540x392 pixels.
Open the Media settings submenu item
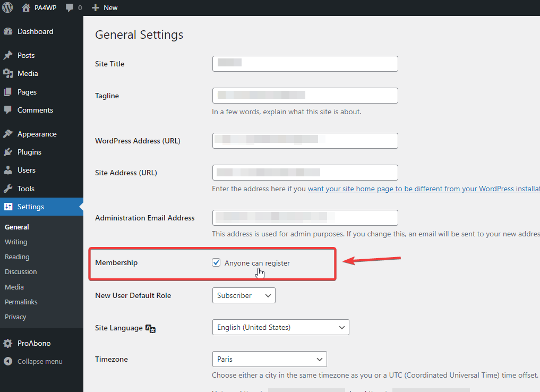click(x=14, y=287)
